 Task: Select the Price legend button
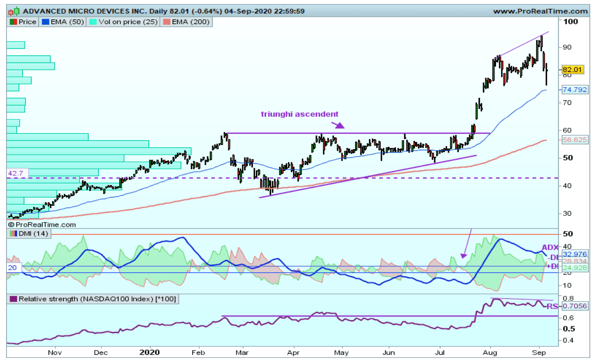click(x=23, y=22)
